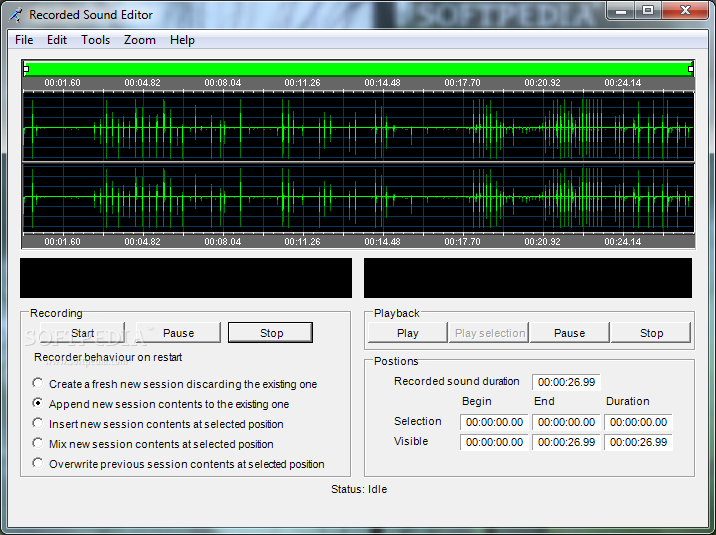Open the Help menu
Image resolution: width=716 pixels, height=535 pixels.
[x=182, y=40]
